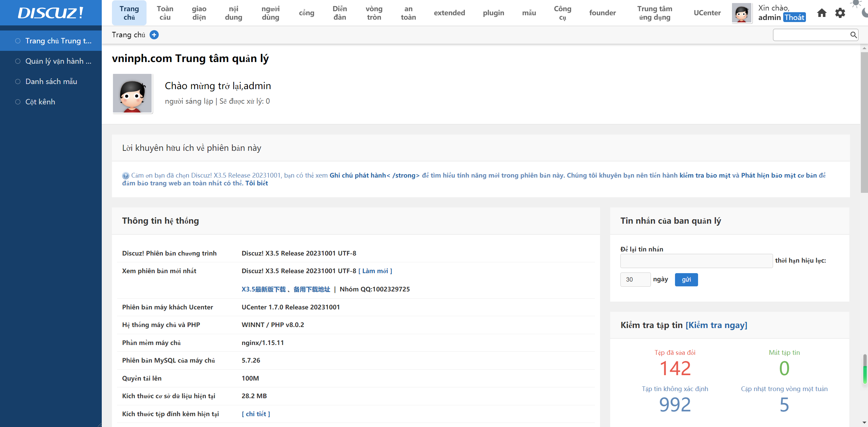Click UCenter 1.7.0 Release 20231001 value
The height and width of the screenshot is (427, 868).
(291, 307)
